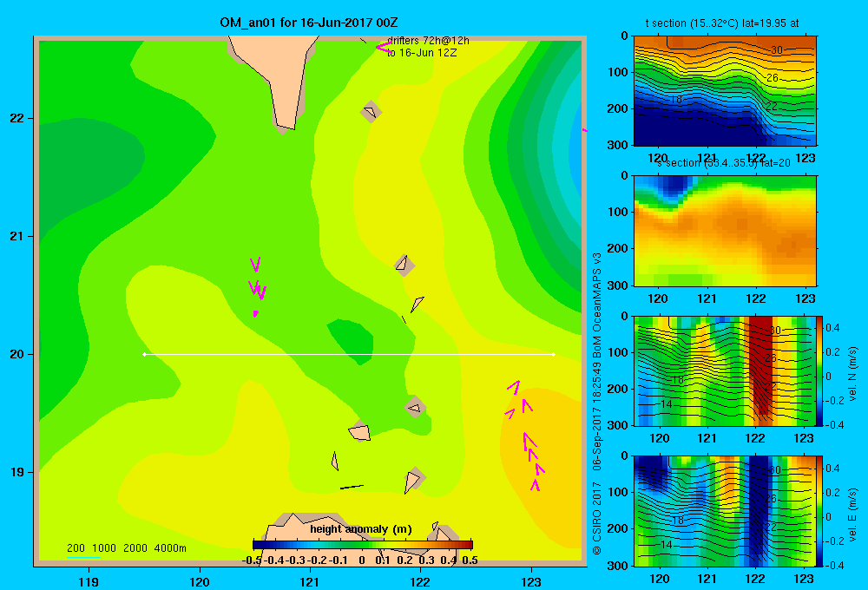This screenshot has height=590, width=868.
Task: Open the temperature section panel
Action: pyautogui.click(x=725, y=91)
